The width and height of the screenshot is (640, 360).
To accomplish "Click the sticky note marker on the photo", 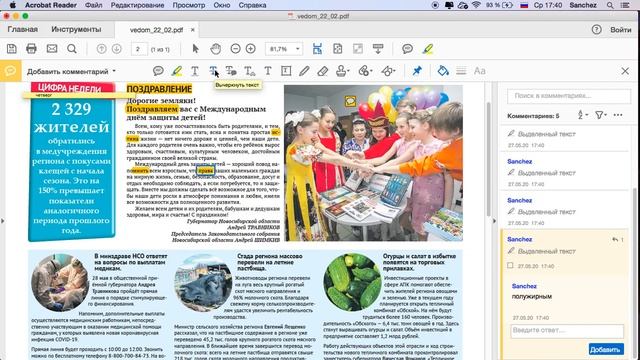I will pyautogui.click(x=350, y=101).
